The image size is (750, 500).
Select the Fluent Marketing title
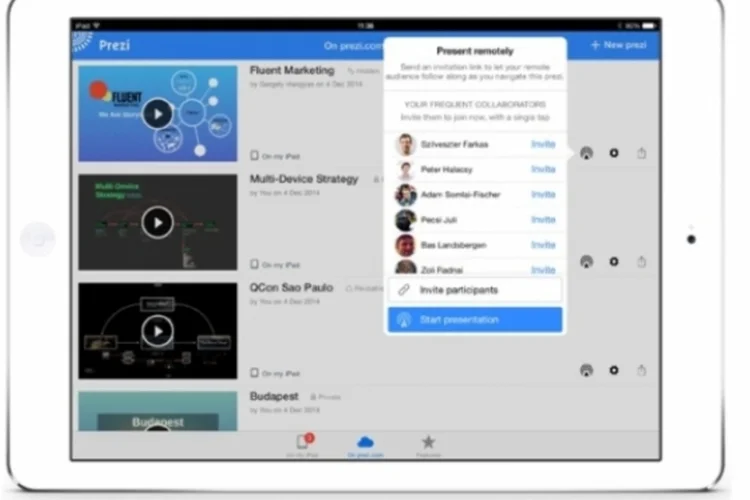tap(292, 70)
